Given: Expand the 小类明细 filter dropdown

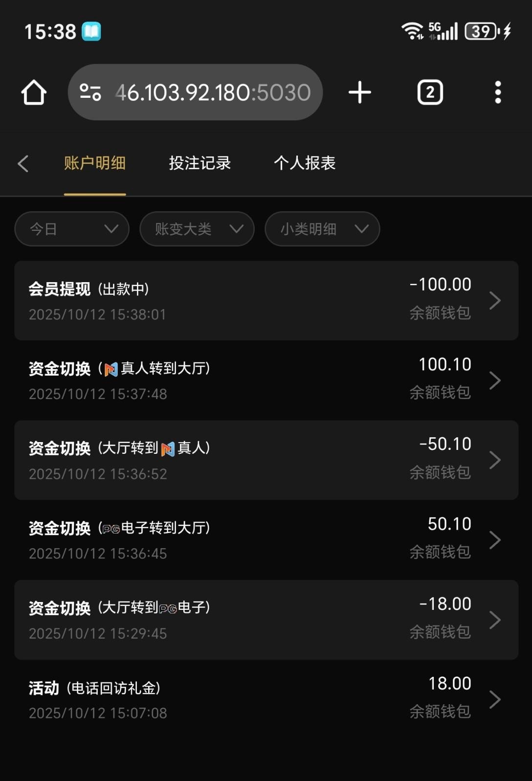Looking at the screenshot, I should click(x=322, y=229).
